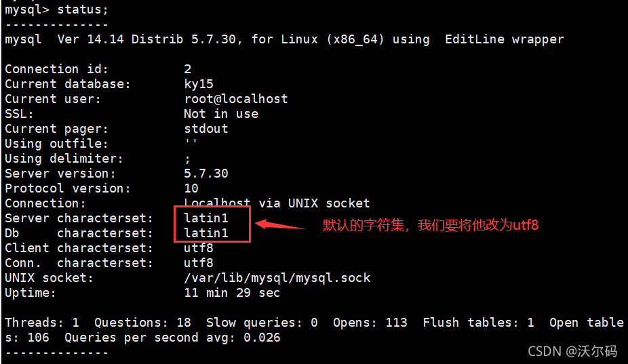The image size is (628, 364).
Task: Click the red Chinese annotation about utf8
Action: click(430, 225)
